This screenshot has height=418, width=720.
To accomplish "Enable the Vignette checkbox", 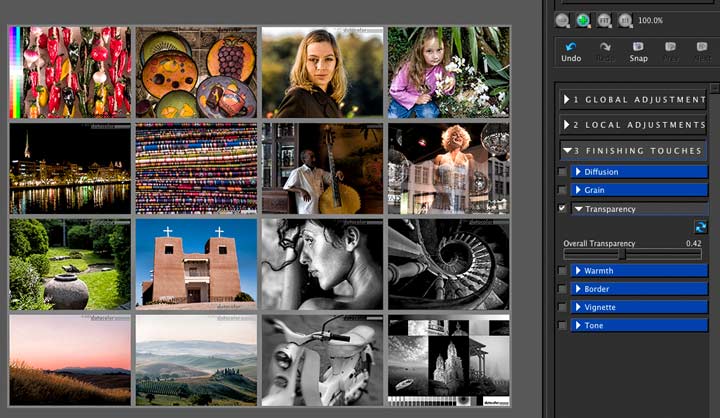I will click(562, 307).
